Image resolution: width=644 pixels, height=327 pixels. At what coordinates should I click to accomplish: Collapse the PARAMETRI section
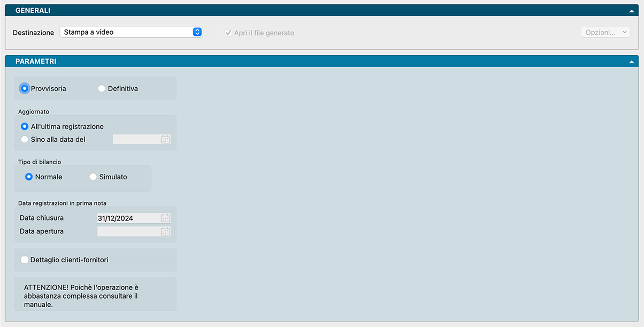(x=633, y=62)
